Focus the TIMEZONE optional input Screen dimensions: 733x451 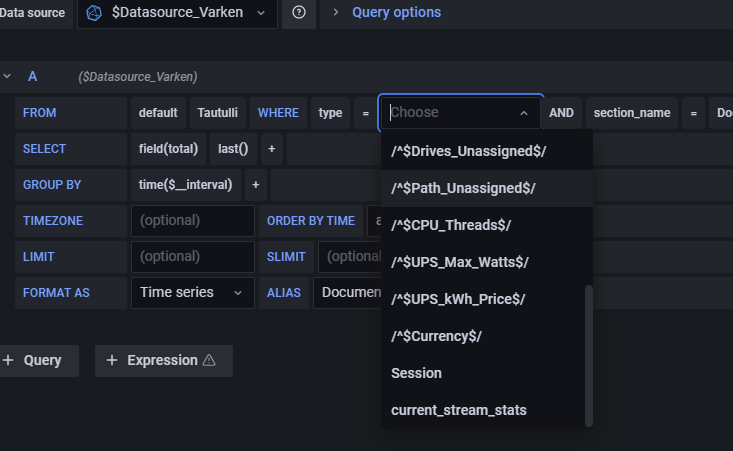pyautogui.click(x=193, y=221)
